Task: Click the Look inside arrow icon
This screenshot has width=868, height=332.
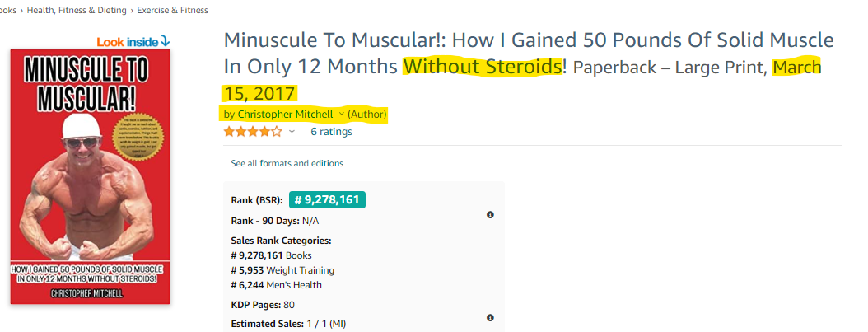Action: (165, 41)
